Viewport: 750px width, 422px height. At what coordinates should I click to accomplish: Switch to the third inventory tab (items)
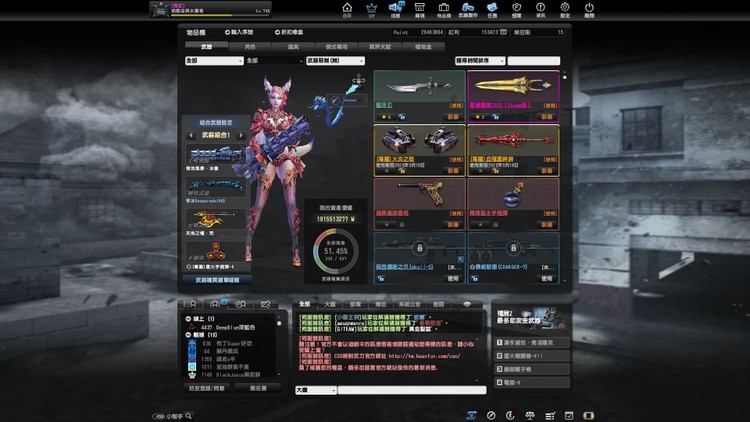click(293, 47)
